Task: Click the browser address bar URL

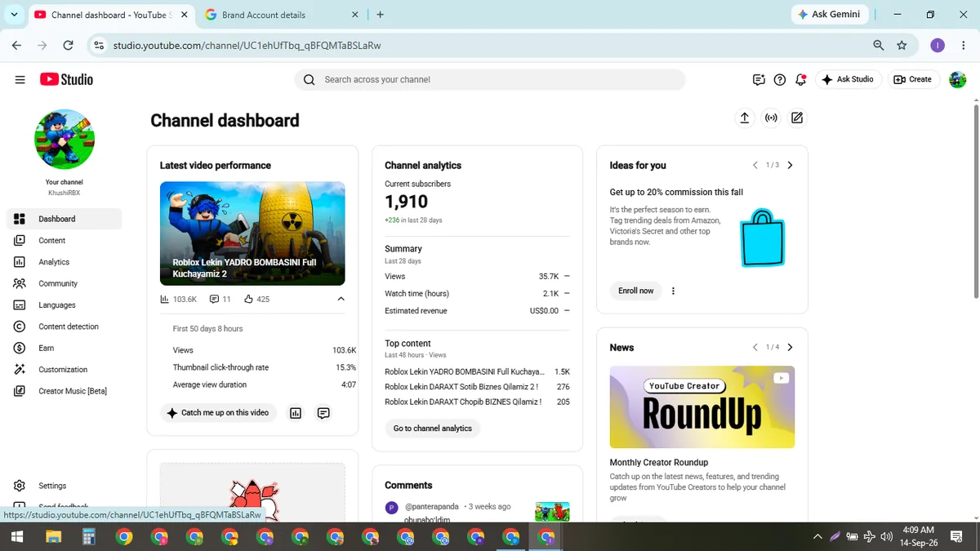Action: [x=247, y=46]
